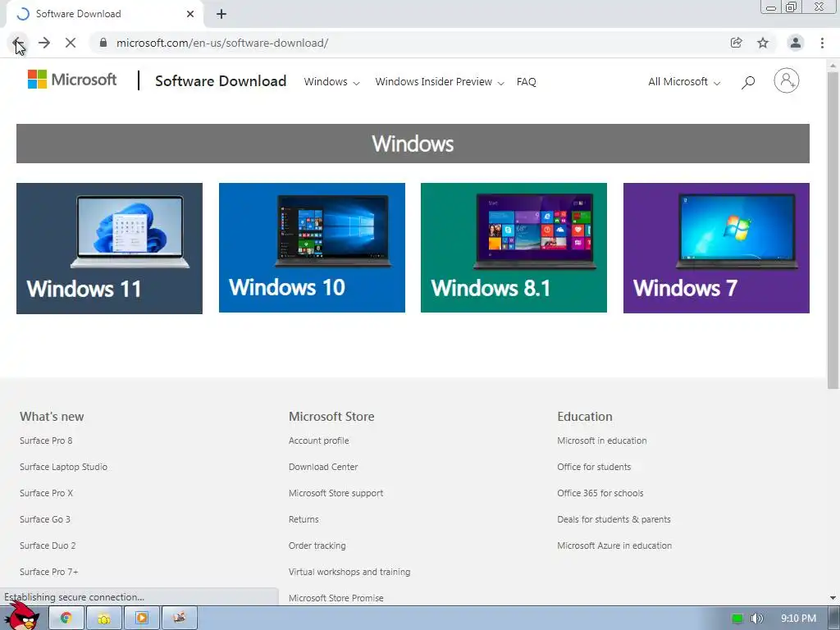Screen dimensions: 840x630
Task: Click Software Download heading link
Action: [221, 81]
